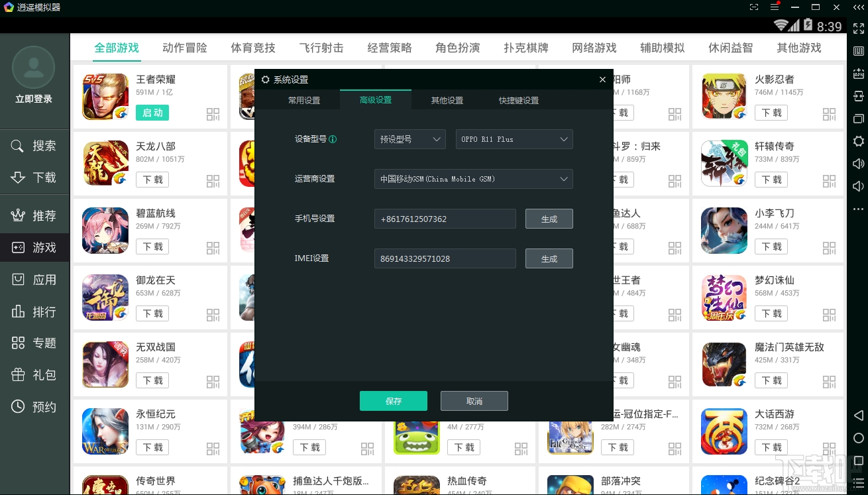
Task: Toggle emulator fullscreen from right toolbar
Action: click(x=859, y=28)
